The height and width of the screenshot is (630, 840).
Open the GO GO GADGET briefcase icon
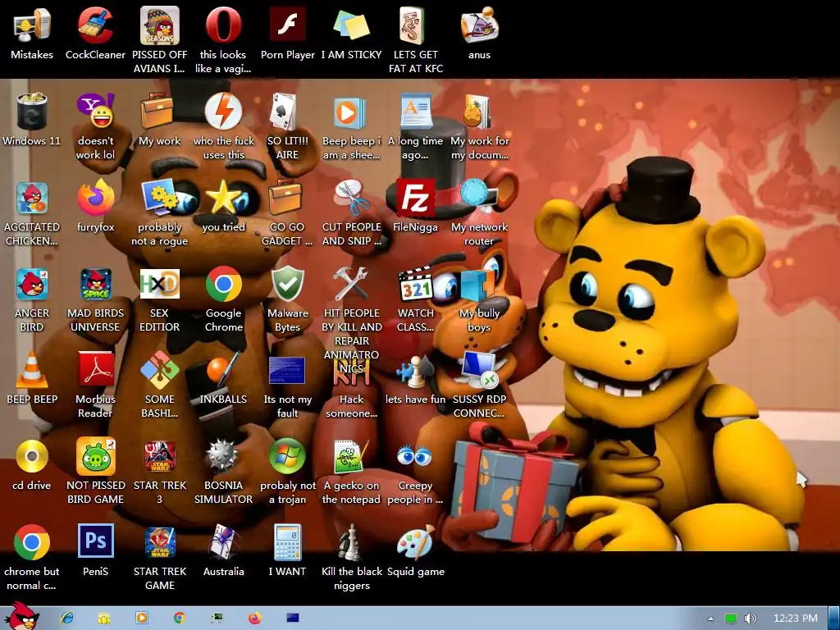(286, 197)
